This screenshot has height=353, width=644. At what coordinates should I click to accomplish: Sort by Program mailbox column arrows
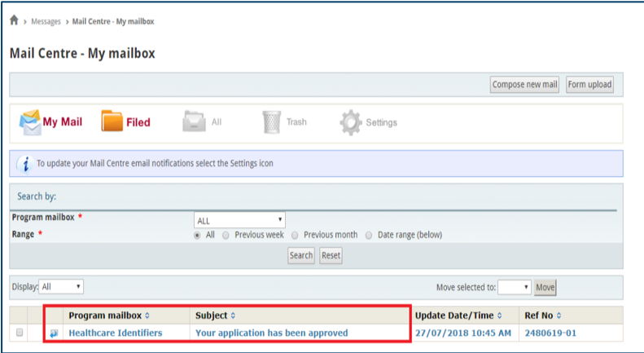[147, 315]
